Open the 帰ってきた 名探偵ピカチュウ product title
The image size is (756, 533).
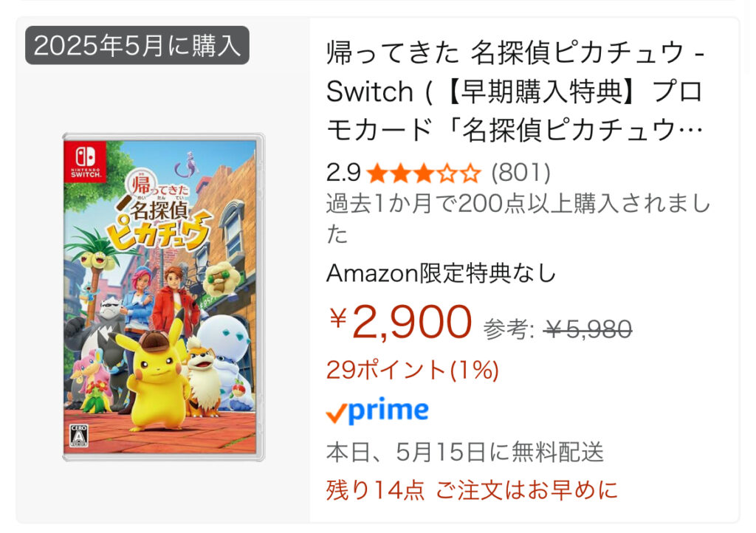(515, 91)
